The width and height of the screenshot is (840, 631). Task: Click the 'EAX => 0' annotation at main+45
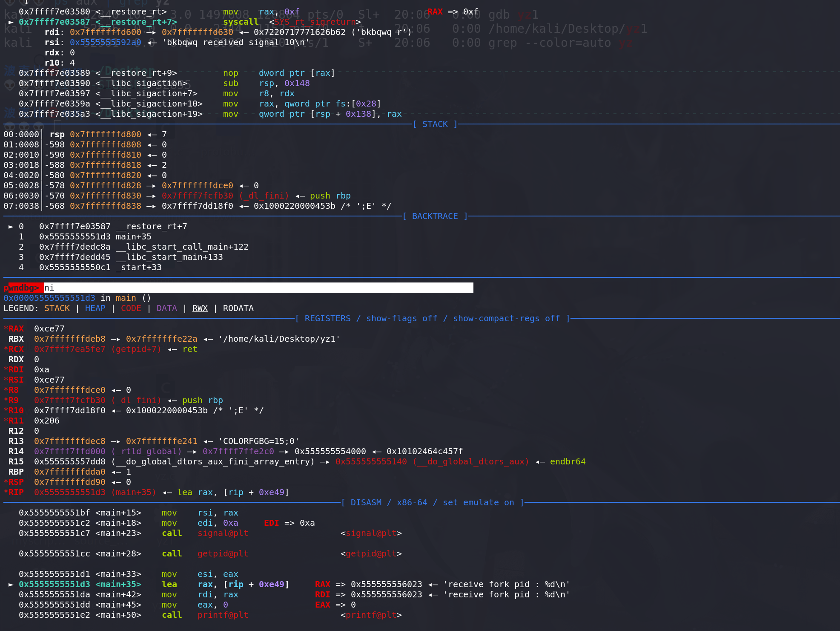point(335,605)
